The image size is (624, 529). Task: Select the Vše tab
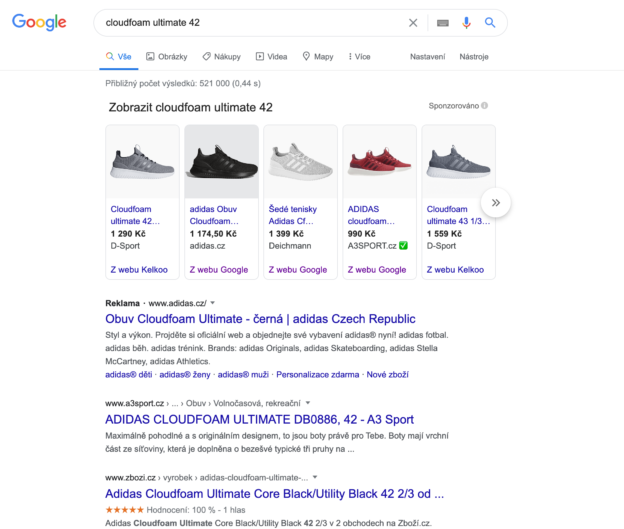(x=119, y=57)
